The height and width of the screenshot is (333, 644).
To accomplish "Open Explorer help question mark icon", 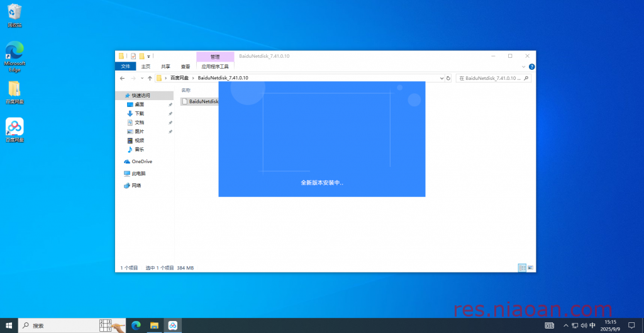I will coord(531,67).
